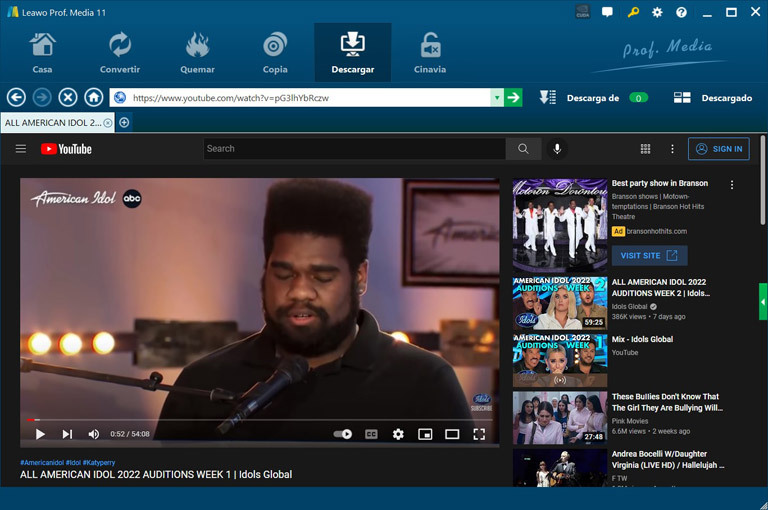Click the Idols Global channel name
Image resolution: width=768 pixels, height=510 pixels.
pos(629,307)
